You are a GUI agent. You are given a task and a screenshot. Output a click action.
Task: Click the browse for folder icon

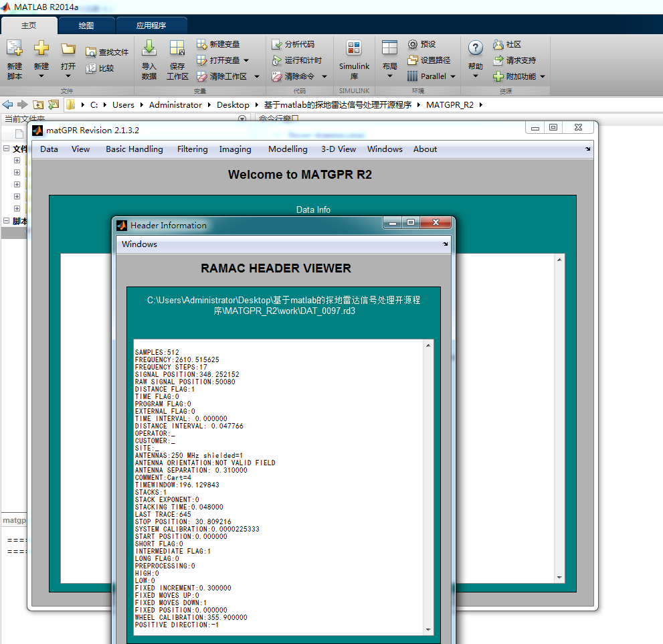(54, 104)
